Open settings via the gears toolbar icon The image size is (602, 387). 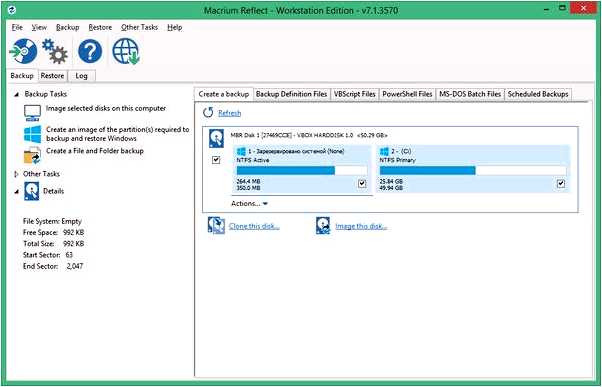pos(55,51)
